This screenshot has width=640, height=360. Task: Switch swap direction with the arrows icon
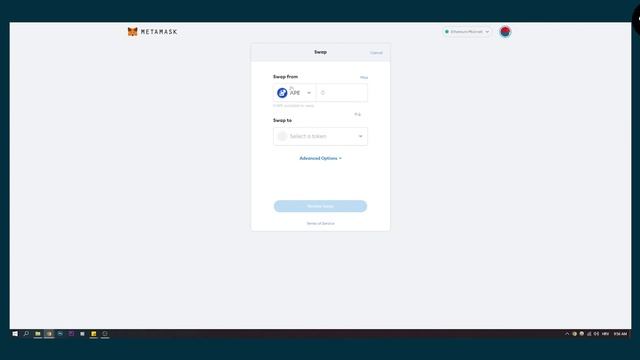tap(358, 114)
